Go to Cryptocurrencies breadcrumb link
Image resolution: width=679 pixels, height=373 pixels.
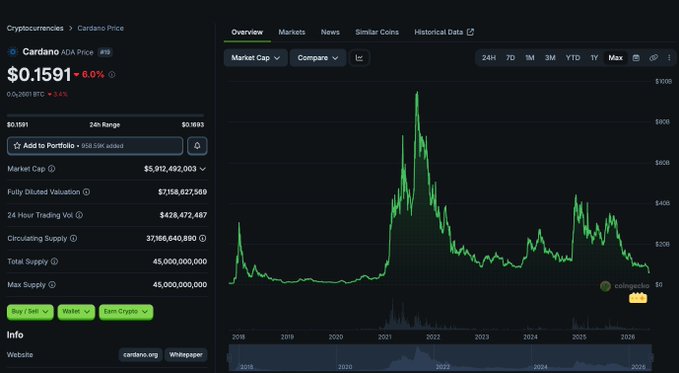pos(35,28)
